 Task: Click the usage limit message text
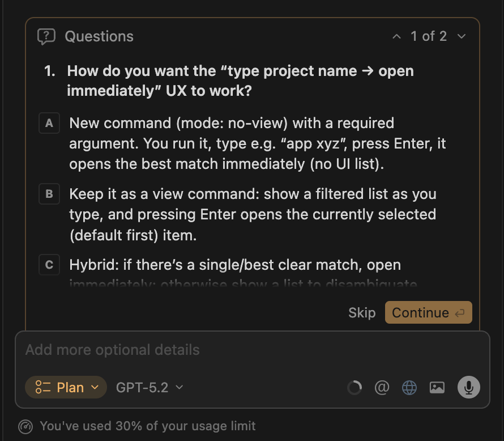point(147,426)
